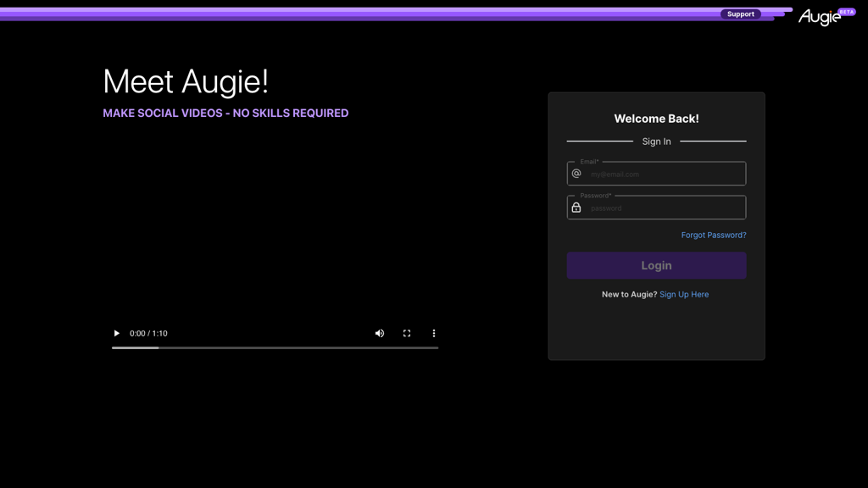Click the video timestamp display
Screen dimensions: 868x488
tap(149, 333)
